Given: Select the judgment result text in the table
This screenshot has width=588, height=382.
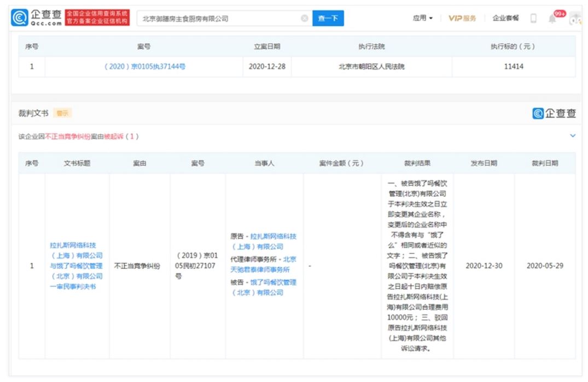Looking at the screenshot, I should [x=417, y=266].
